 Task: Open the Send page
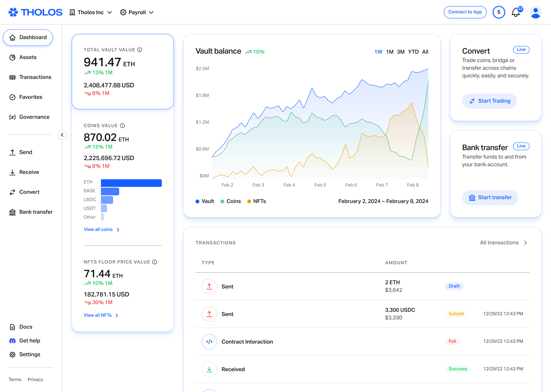pyautogui.click(x=26, y=152)
